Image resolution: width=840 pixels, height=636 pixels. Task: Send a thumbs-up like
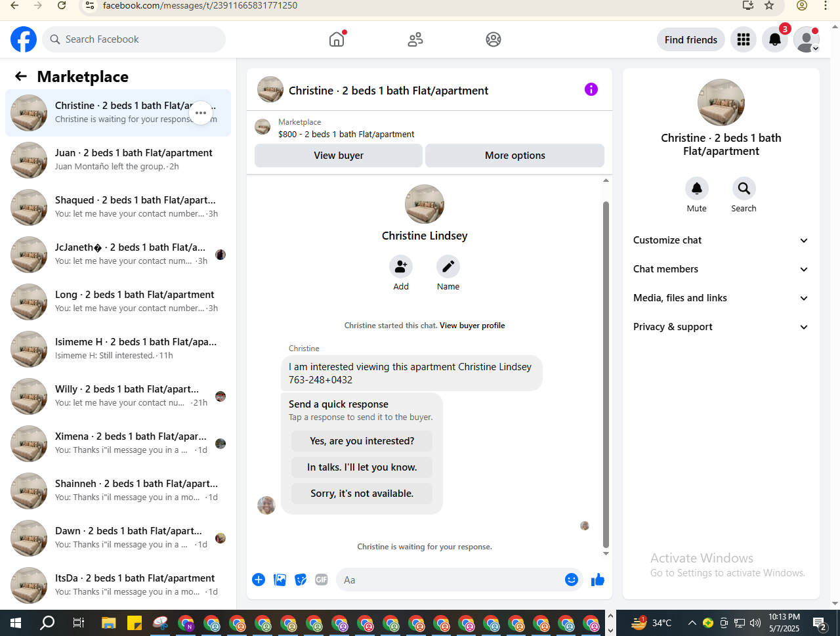pos(598,580)
